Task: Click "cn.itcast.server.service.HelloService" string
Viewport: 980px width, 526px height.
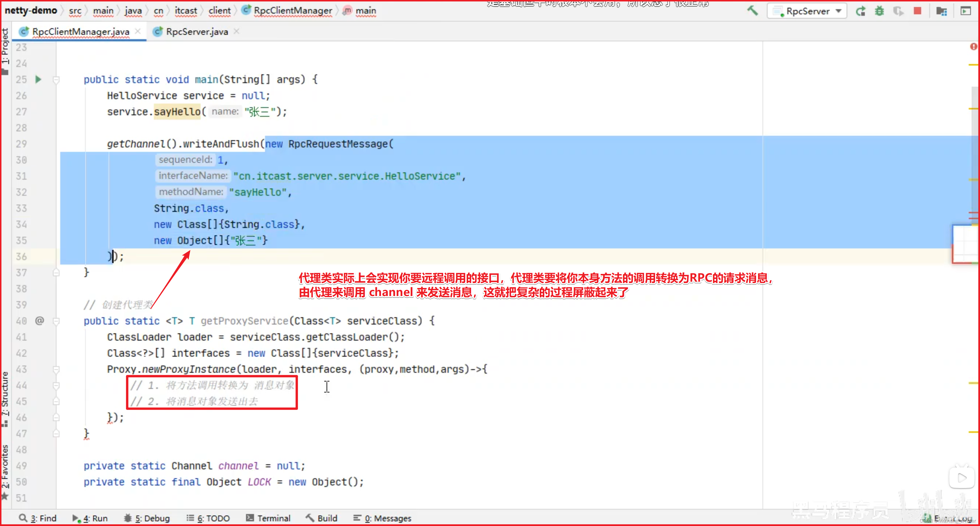Action: (347, 176)
